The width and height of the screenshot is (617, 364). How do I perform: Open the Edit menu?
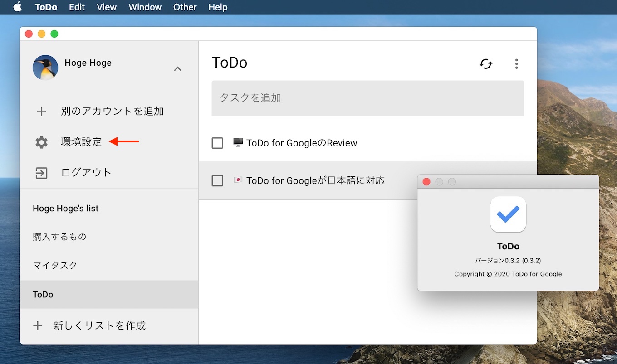point(77,7)
